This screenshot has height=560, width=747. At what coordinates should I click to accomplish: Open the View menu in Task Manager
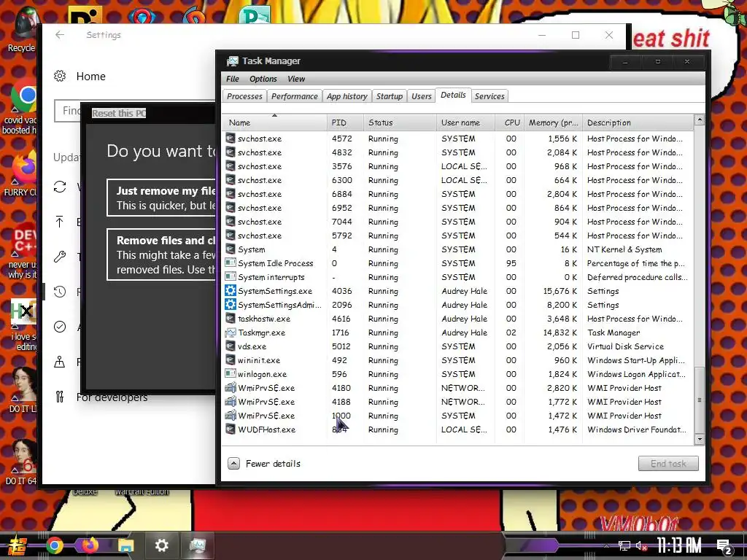pos(296,79)
